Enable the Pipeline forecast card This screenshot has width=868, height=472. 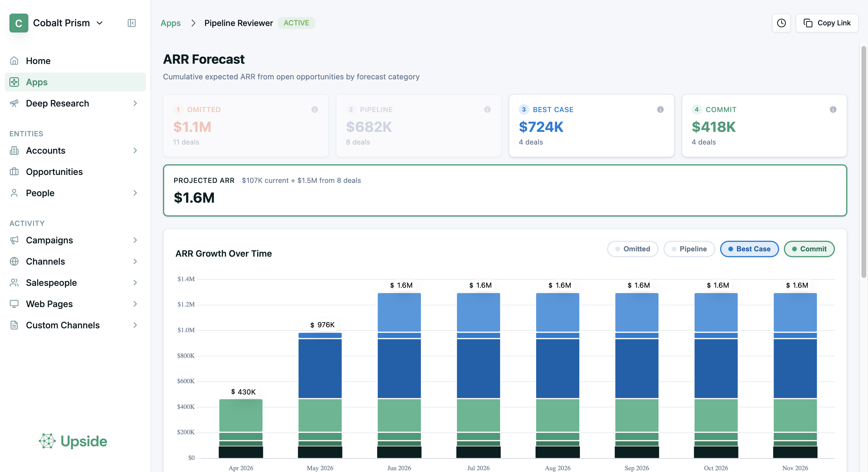click(419, 126)
